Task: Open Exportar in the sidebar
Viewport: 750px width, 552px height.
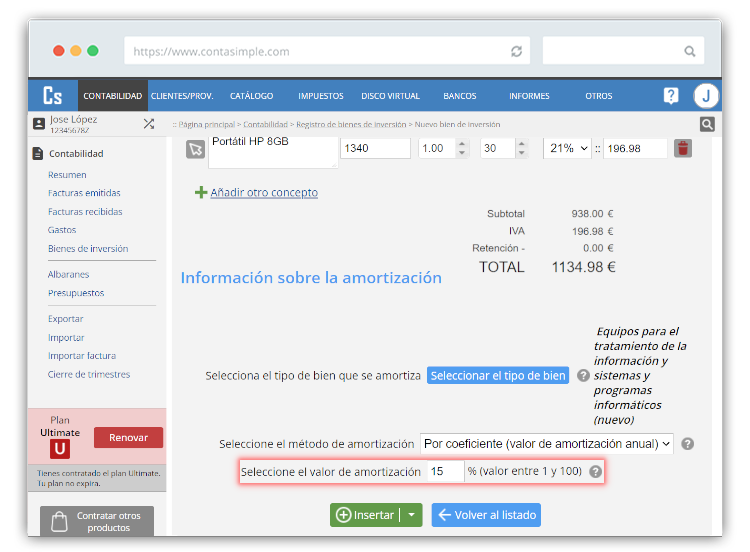Action: pos(66,319)
